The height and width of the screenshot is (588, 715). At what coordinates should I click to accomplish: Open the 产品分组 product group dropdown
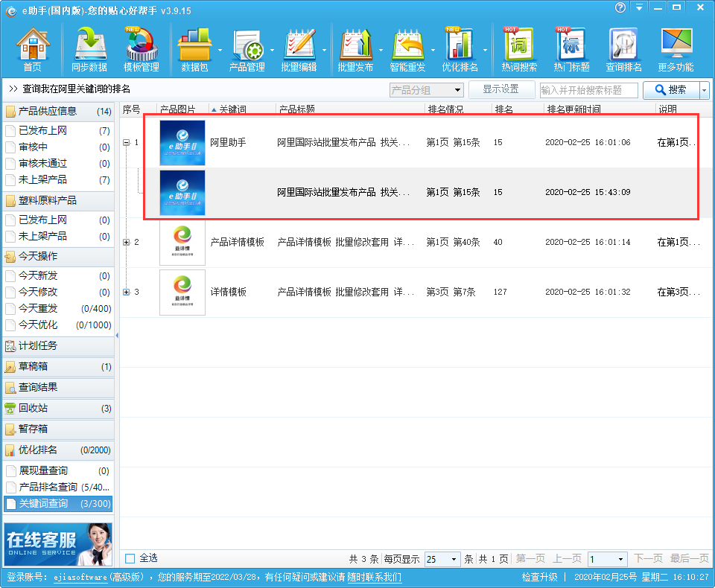pos(426,90)
